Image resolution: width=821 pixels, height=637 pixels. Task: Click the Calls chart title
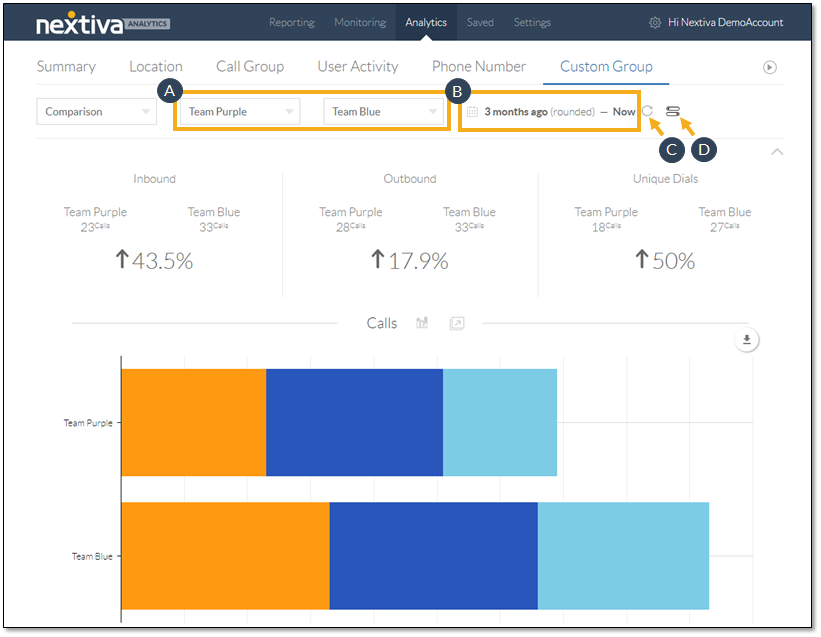pyautogui.click(x=382, y=323)
